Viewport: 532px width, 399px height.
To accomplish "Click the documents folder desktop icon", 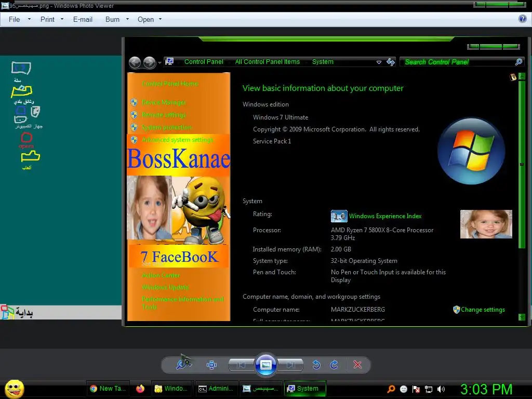I will (x=22, y=95).
